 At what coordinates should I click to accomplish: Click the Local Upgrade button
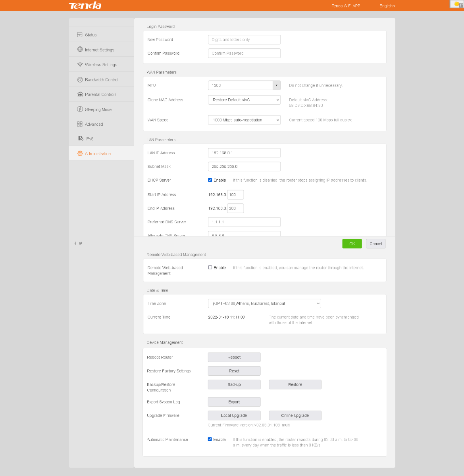tap(234, 415)
